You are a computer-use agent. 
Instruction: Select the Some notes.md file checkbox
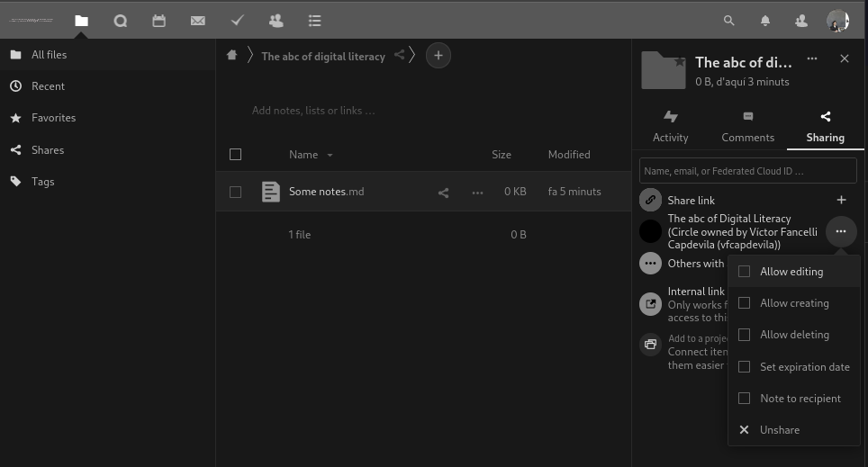pos(235,192)
